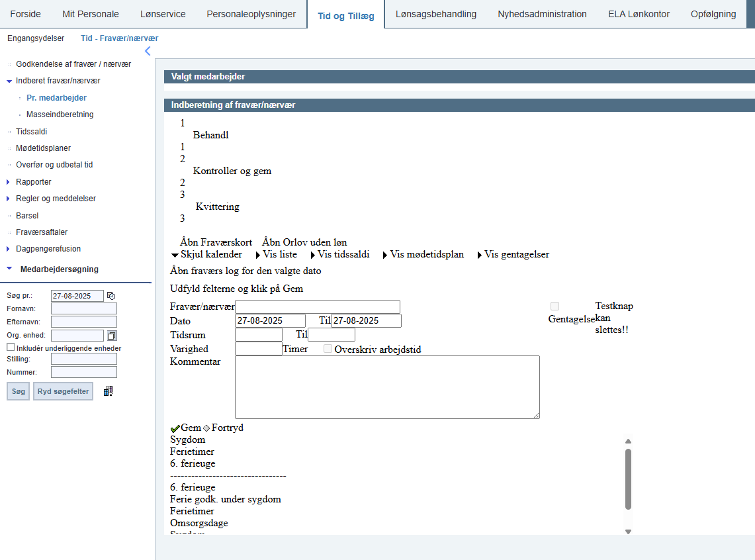Click the advanced search icon beside Ryd søgefelter

pos(109,391)
